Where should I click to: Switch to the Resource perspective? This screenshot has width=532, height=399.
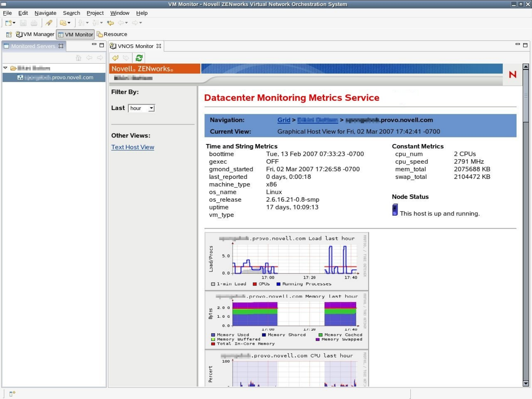coord(112,34)
